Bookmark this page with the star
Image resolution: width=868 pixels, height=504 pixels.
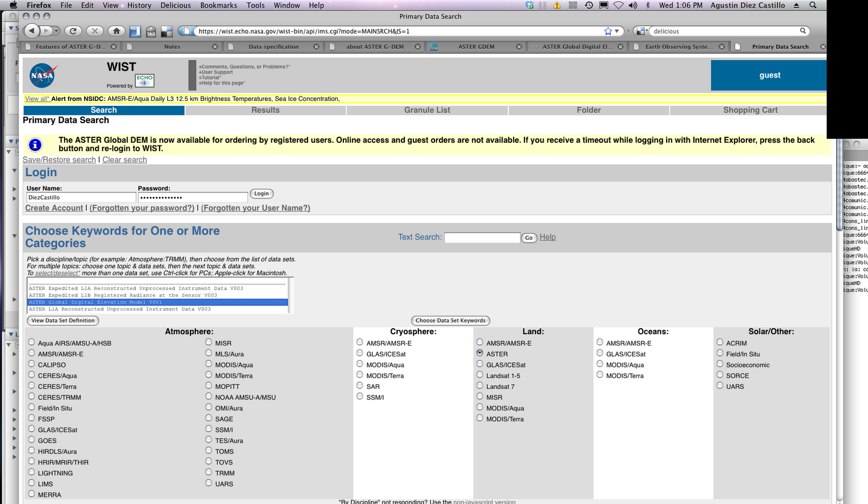pos(608,31)
